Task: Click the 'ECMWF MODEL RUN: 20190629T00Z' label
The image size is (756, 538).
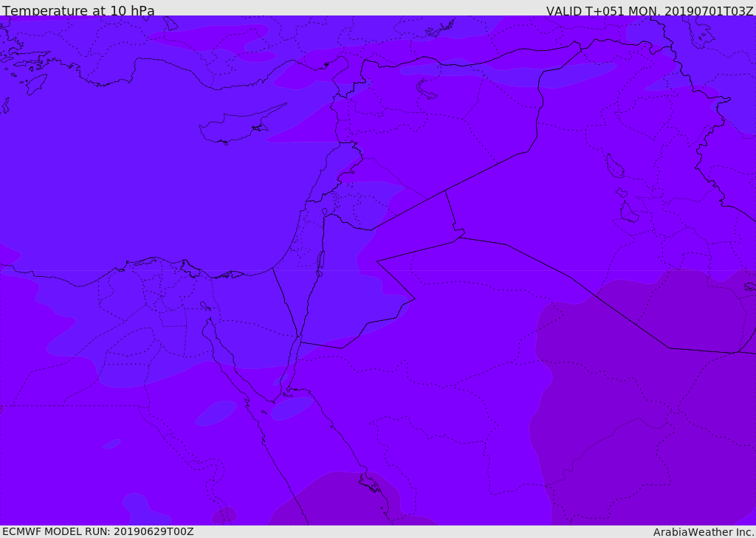Action: 98,531
